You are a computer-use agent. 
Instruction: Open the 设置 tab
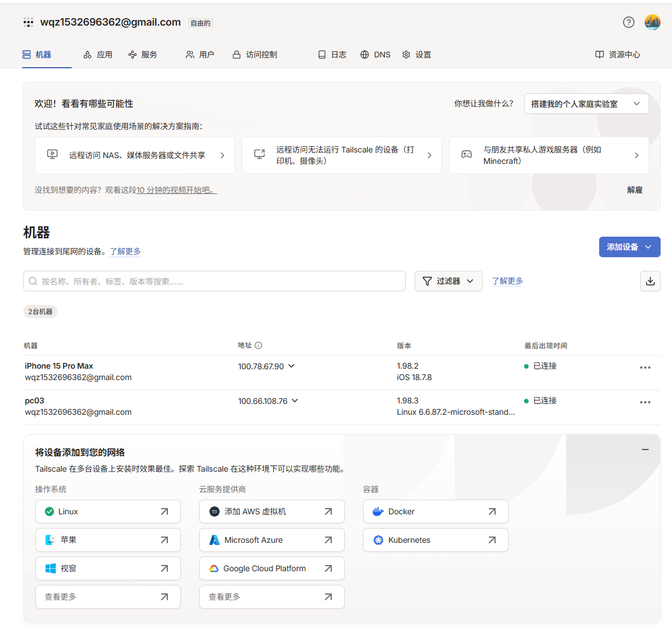click(417, 55)
